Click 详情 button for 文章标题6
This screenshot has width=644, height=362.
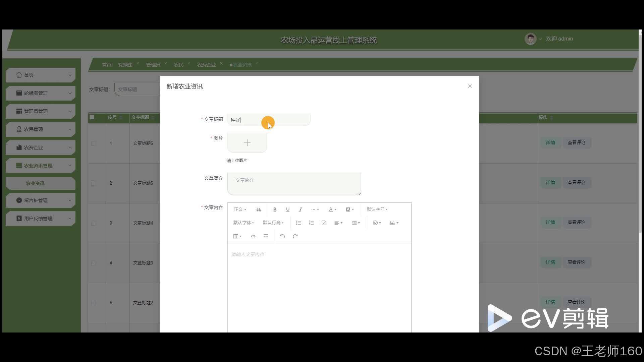tap(550, 143)
